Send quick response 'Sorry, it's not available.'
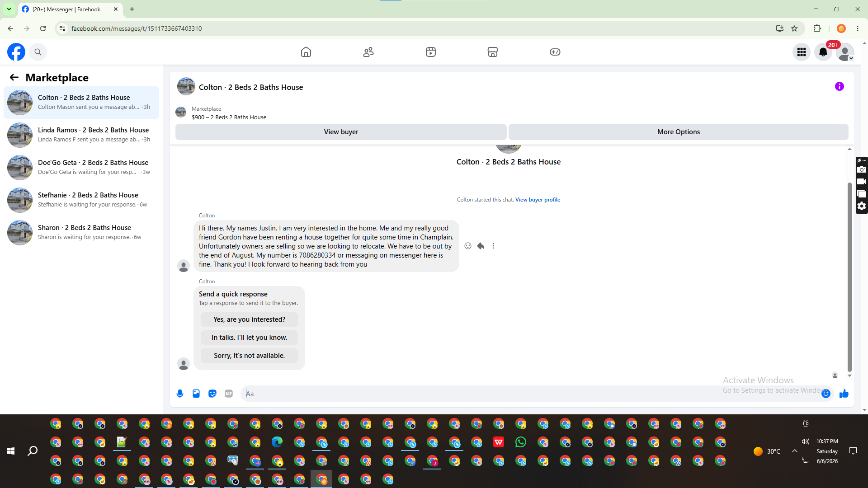Screen dimensions: 868x488 tap(249, 356)
